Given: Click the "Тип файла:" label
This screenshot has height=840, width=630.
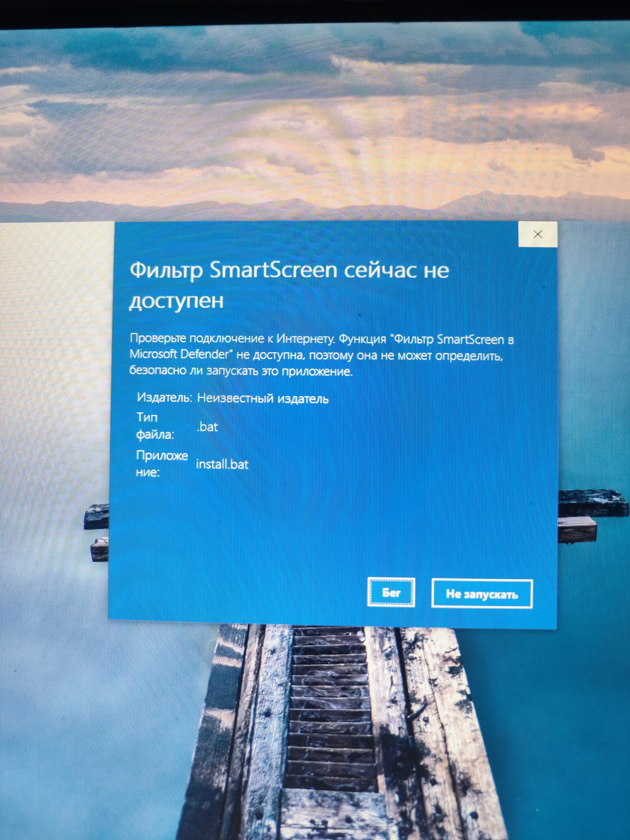Looking at the screenshot, I should (x=155, y=426).
